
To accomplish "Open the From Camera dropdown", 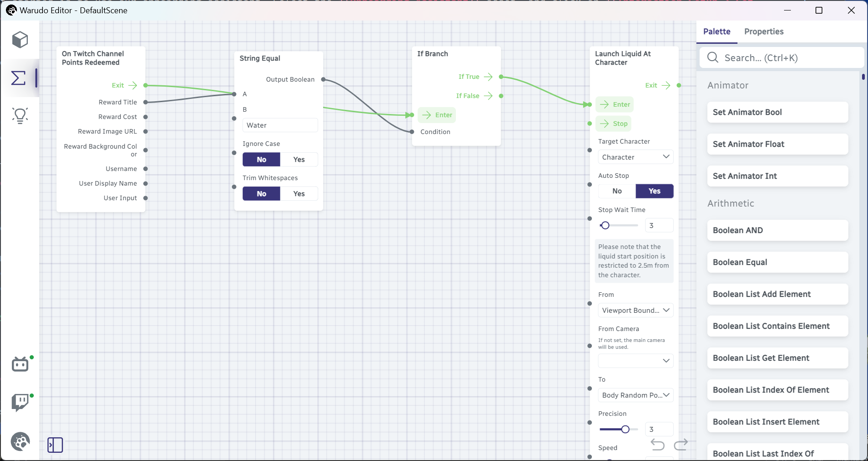I will pos(636,361).
